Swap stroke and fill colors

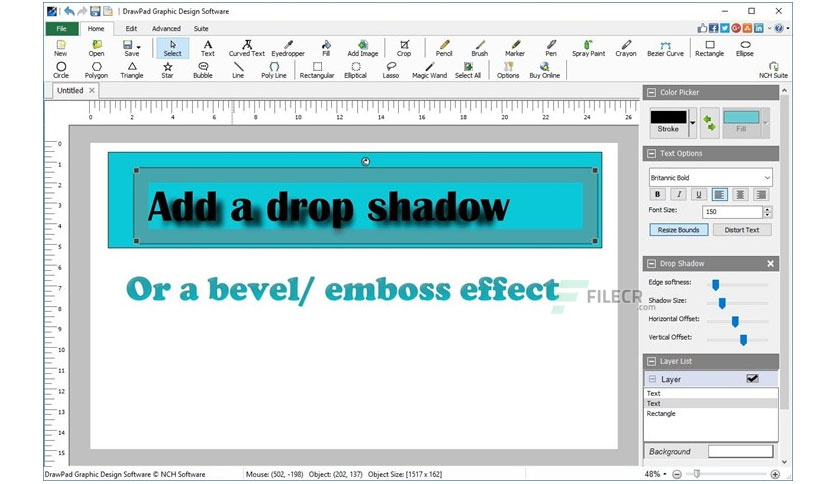coord(709,123)
